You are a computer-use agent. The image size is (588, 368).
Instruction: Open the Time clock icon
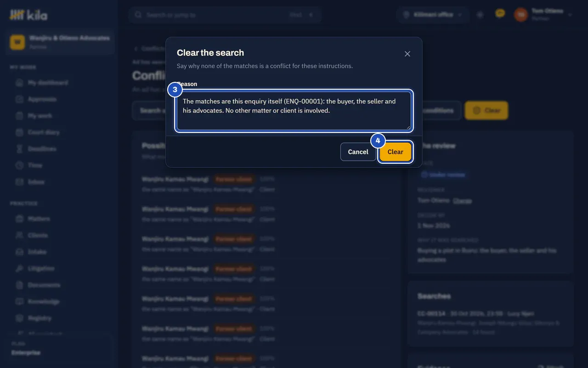pyautogui.click(x=19, y=166)
